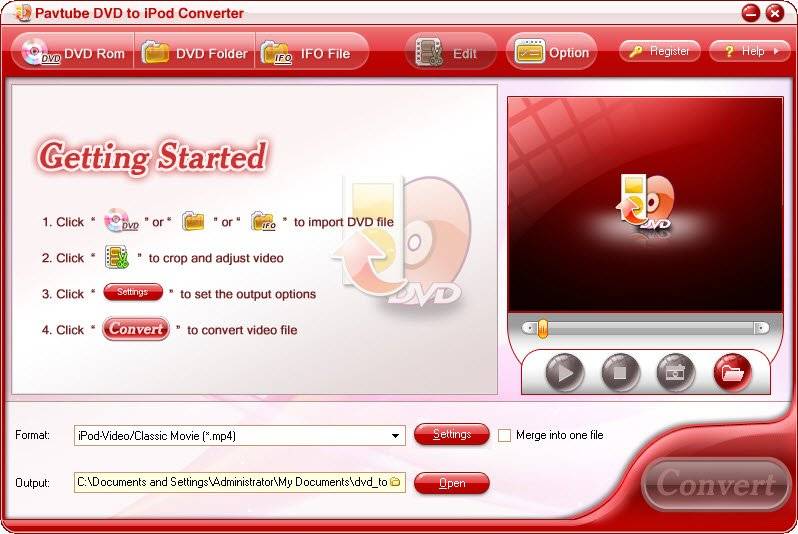Viewport: 798px width, 534px height.
Task: Click the 'to crop and adjust video' text
Action: pos(216,258)
